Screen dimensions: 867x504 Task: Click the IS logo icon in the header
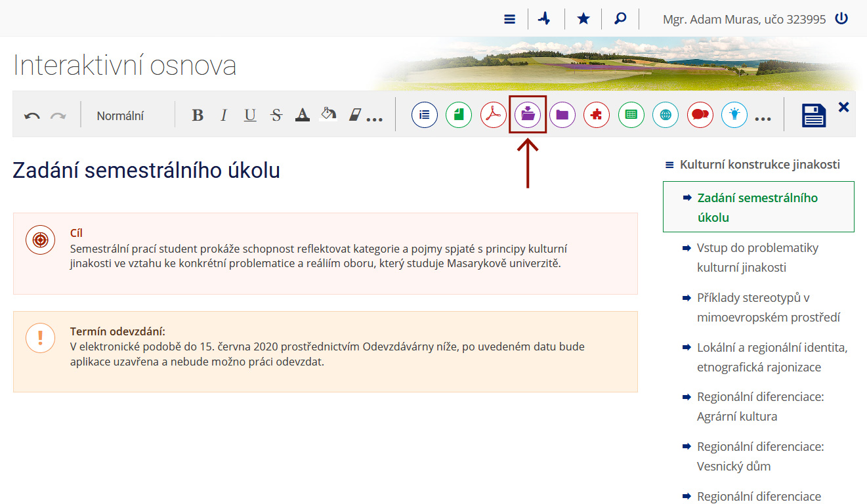pyautogui.click(x=544, y=19)
